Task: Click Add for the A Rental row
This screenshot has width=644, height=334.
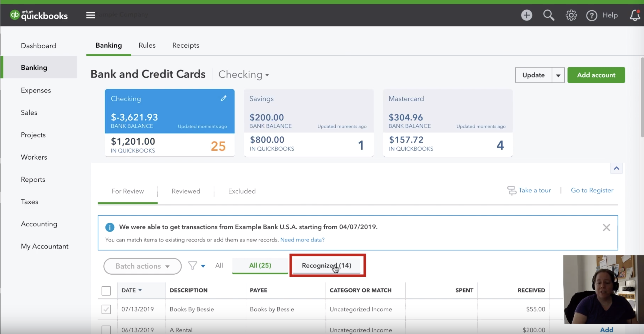Action: tap(606, 330)
